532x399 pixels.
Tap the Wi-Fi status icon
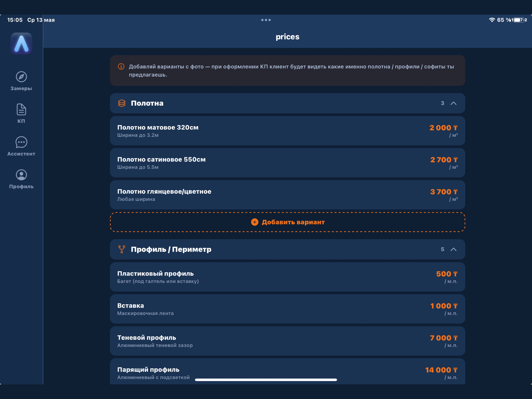(492, 20)
